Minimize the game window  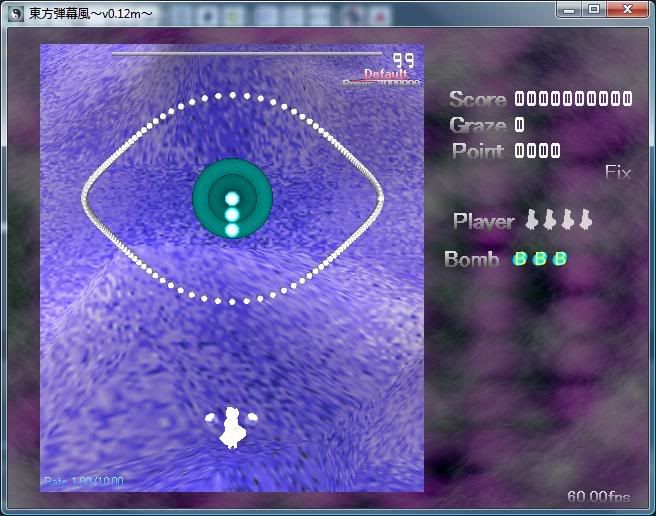569,10
